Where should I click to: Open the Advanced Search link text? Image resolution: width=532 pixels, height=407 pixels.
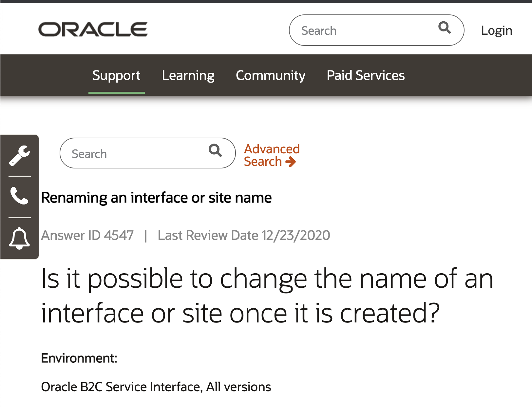pos(272,149)
